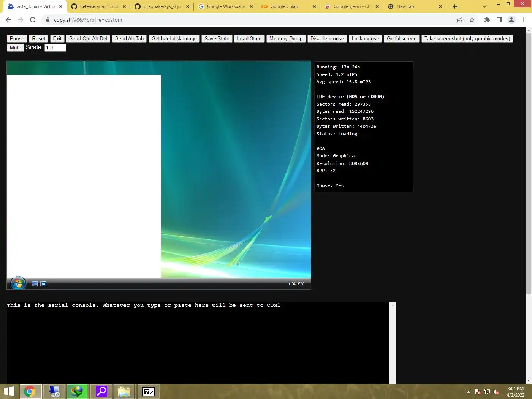Show hidden system tray icons
The height and width of the screenshot is (399, 532).
pos(469,392)
